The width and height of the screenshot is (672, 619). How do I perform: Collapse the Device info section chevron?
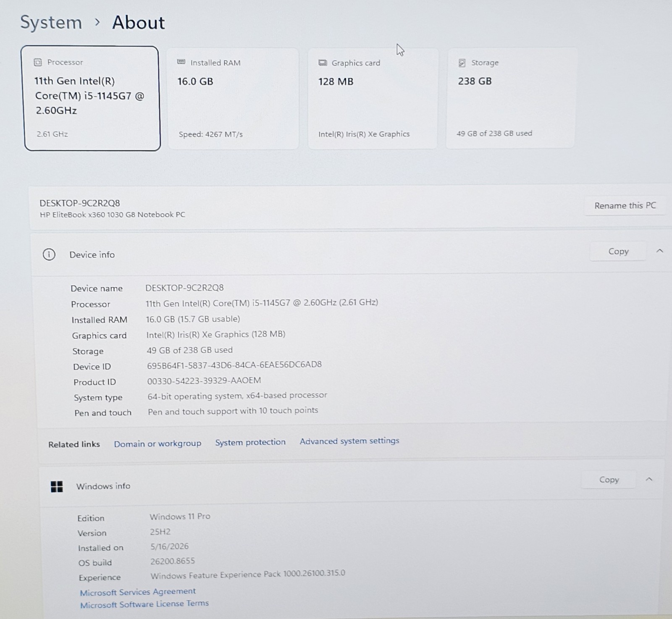[x=660, y=251]
